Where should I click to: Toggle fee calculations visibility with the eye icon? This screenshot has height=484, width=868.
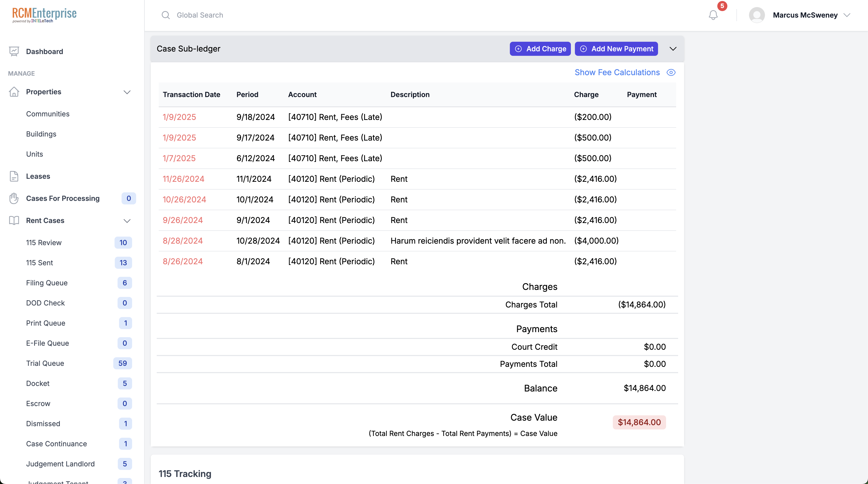point(671,72)
